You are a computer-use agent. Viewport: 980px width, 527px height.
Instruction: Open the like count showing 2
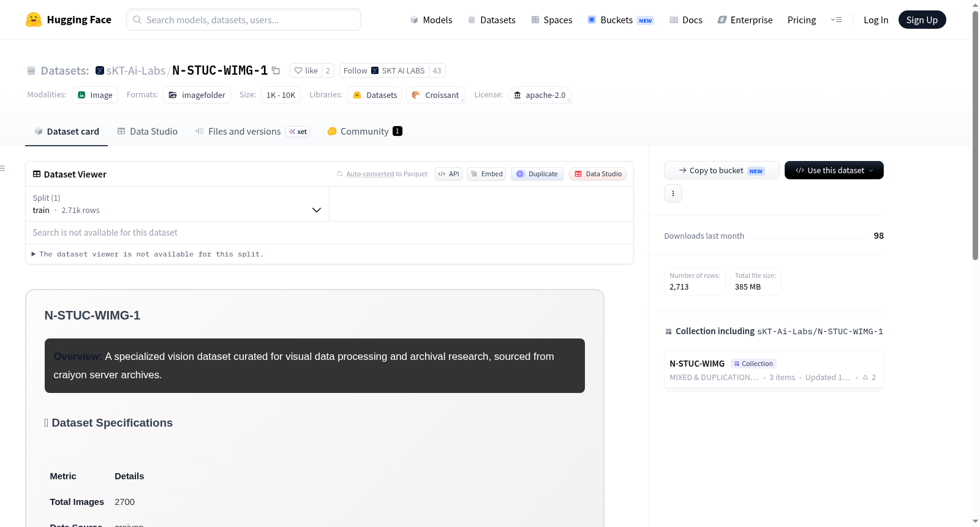(328, 70)
